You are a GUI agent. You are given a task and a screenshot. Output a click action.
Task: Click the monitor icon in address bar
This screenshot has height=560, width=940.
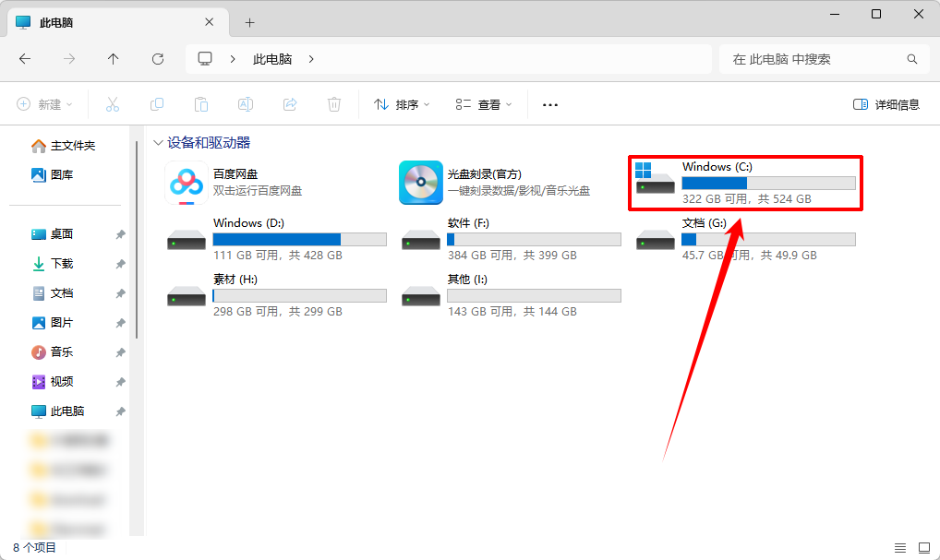point(205,59)
